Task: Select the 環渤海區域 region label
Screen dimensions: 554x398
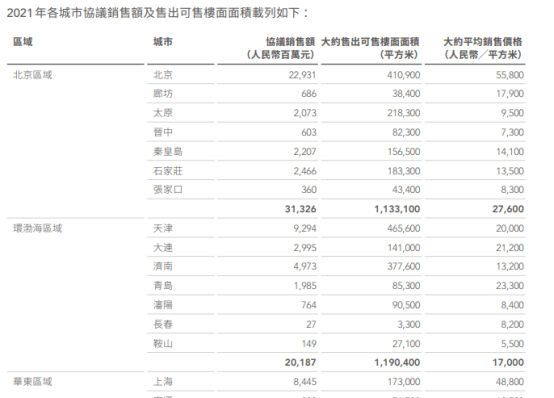Action: pos(37,228)
